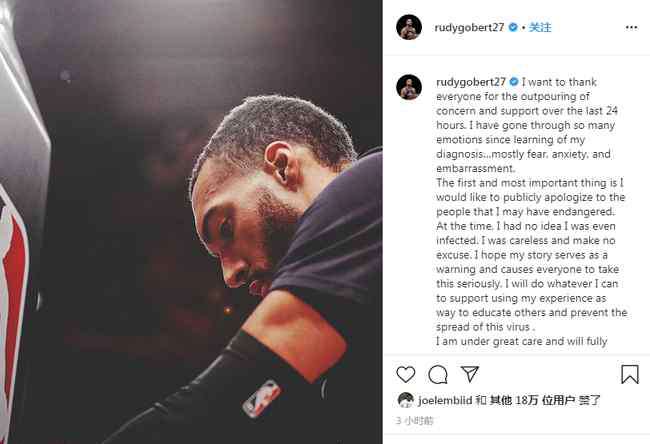This screenshot has height=444, width=650.
Task: Open joelembiid profile from likes line
Action: point(445,400)
